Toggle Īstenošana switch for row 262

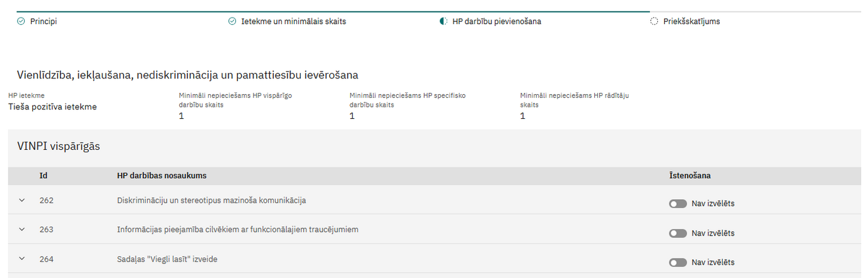(678, 204)
